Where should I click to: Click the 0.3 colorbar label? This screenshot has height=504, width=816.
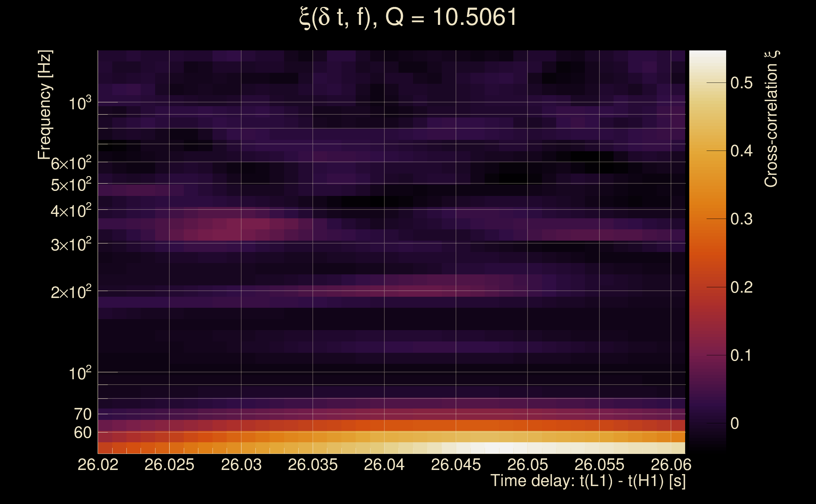(x=741, y=219)
